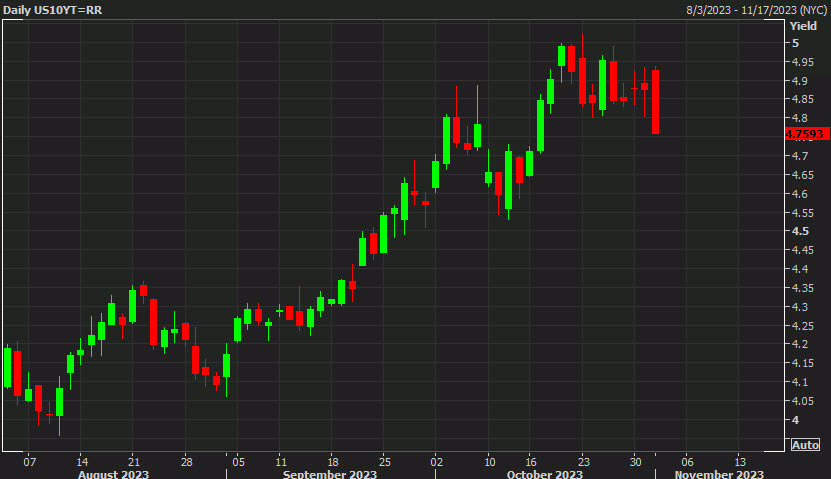Click the 11 date tick label
Viewport: 831px width, 479px height.
coord(281,462)
